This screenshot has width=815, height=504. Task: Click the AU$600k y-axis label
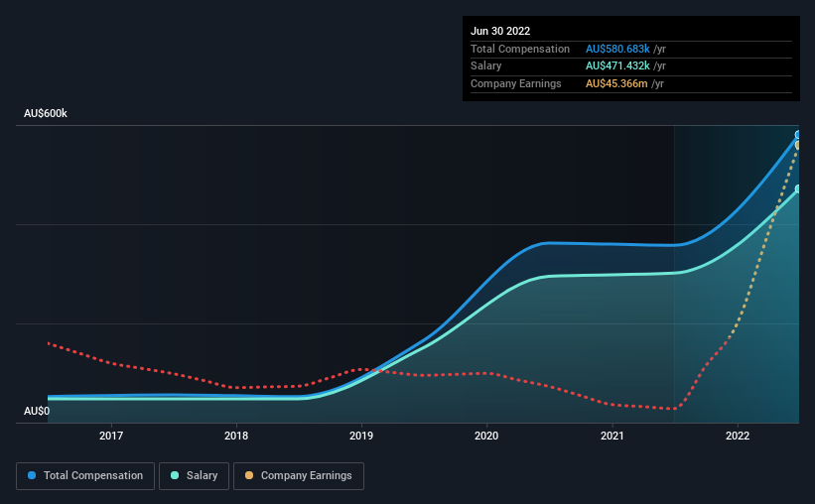[x=46, y=113]
